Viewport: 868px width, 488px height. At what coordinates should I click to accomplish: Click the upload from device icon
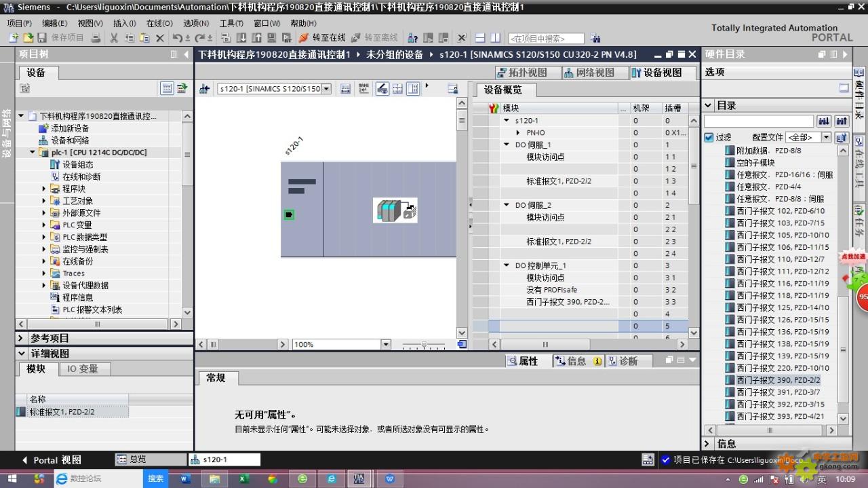(257, 37)
